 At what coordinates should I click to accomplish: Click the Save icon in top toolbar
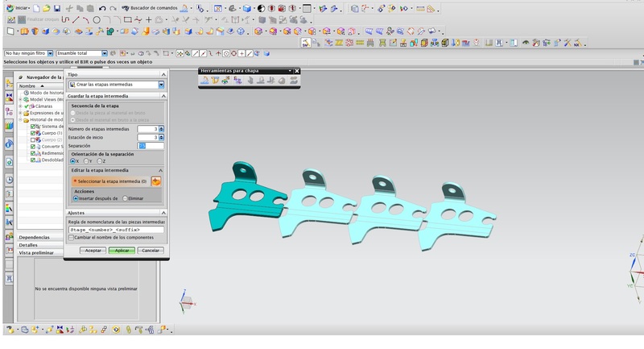click(56, 8)
